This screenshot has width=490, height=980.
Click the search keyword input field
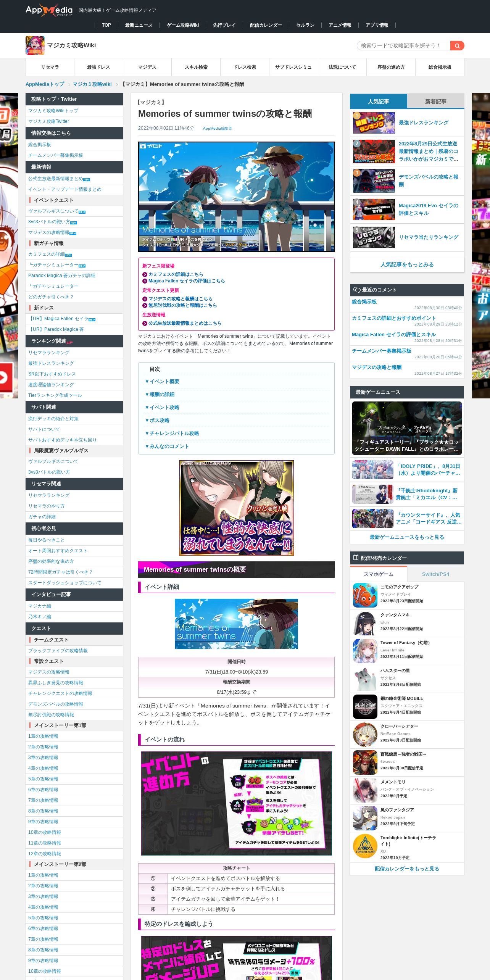pos(403,46)
